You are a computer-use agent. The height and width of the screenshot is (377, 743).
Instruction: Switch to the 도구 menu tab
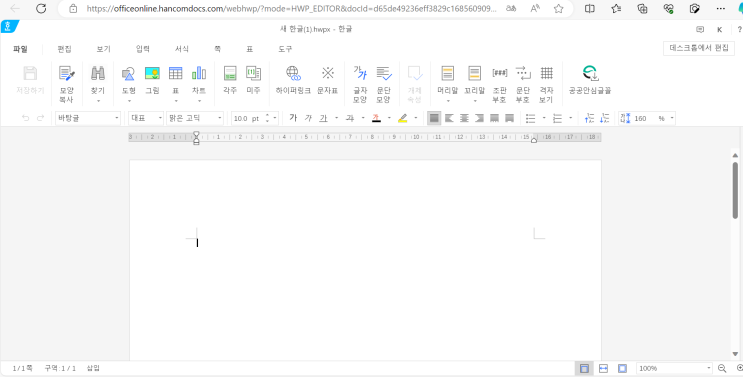point(285,49)
